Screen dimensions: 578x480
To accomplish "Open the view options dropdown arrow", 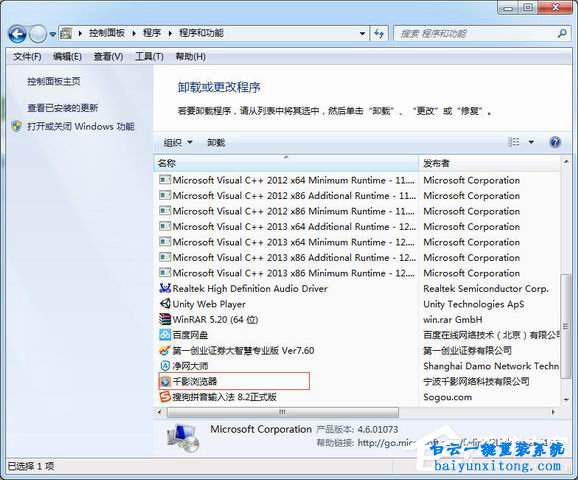I will point(531,142).
